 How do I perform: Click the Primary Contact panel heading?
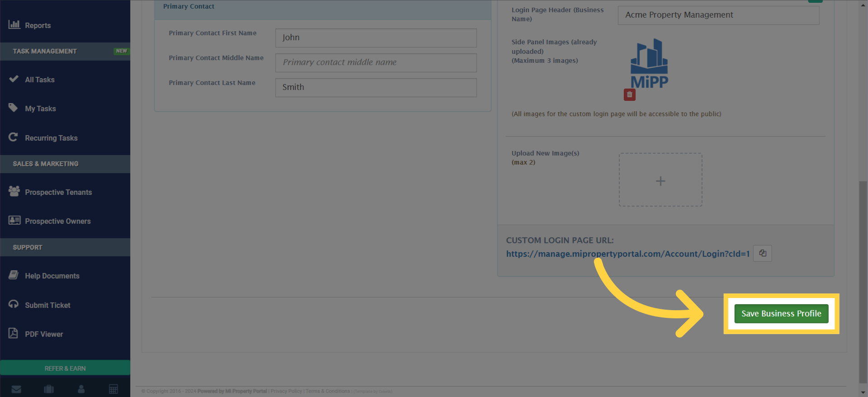[189, 6]
